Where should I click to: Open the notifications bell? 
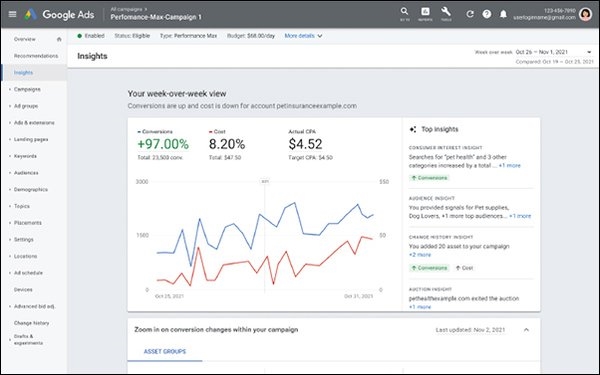pyautogui.click(x=503, y=14)
